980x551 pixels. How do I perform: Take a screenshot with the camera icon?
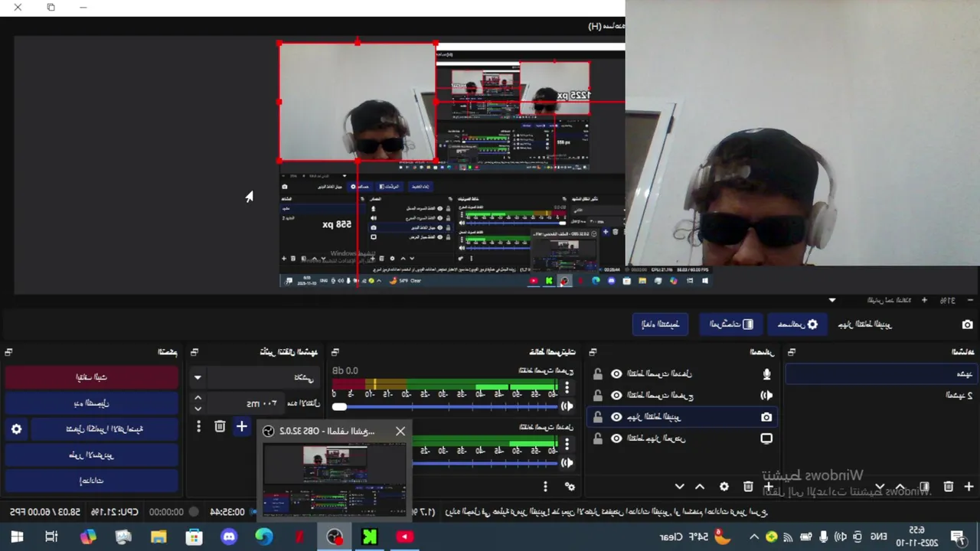coord(968,324)
